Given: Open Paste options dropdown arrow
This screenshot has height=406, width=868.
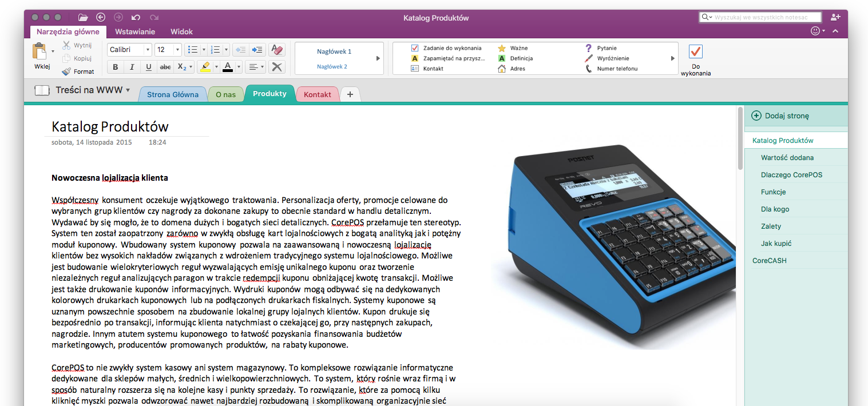Looking at the screenshot, I should tap(53, 51).
